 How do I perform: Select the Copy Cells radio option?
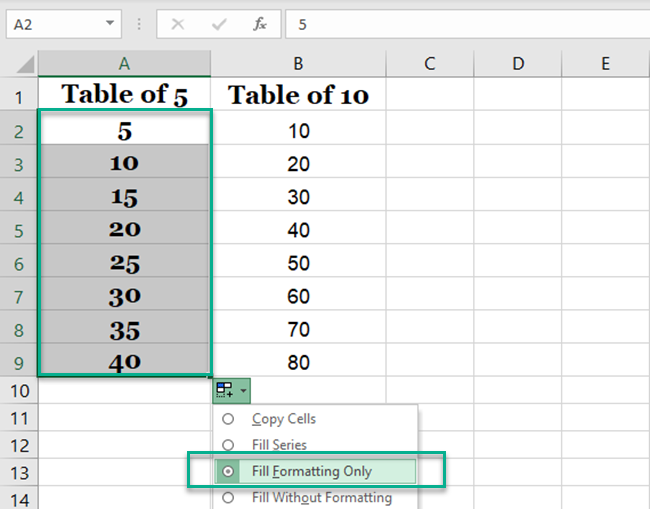tap(228, 419)
